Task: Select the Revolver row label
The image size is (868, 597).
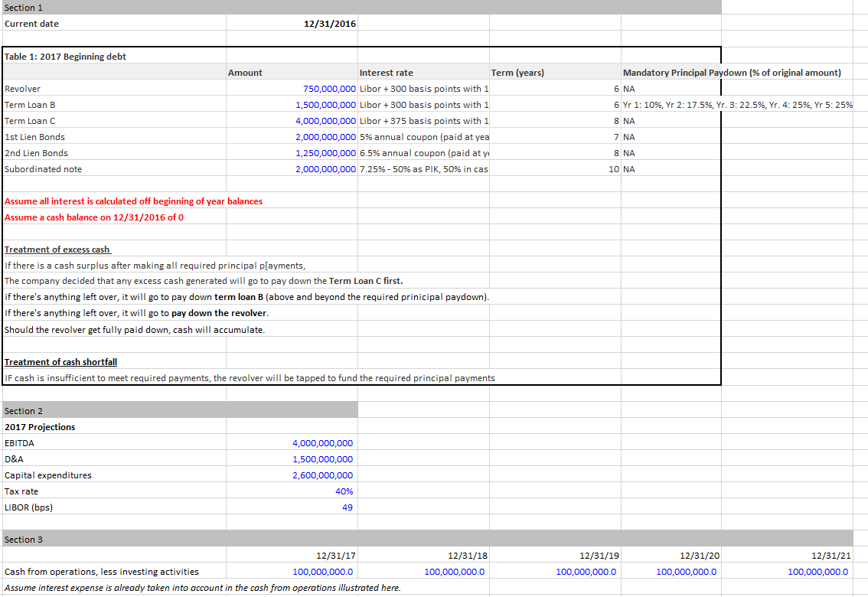Action: point(23,89)
